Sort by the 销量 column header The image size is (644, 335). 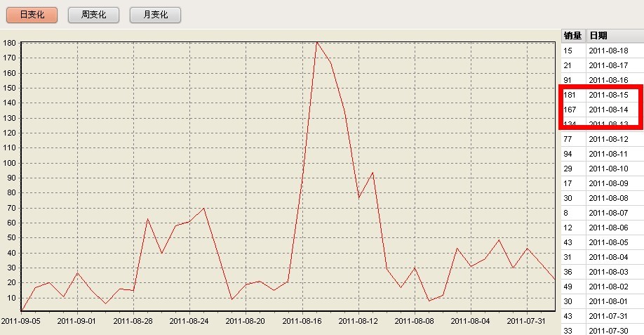(x=572, y=36)
